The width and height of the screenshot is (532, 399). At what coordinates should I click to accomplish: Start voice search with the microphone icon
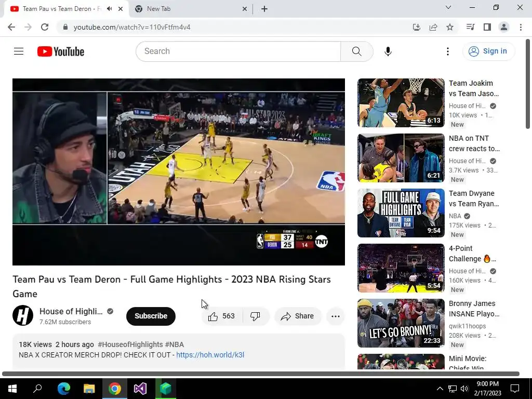pos(388,51)
